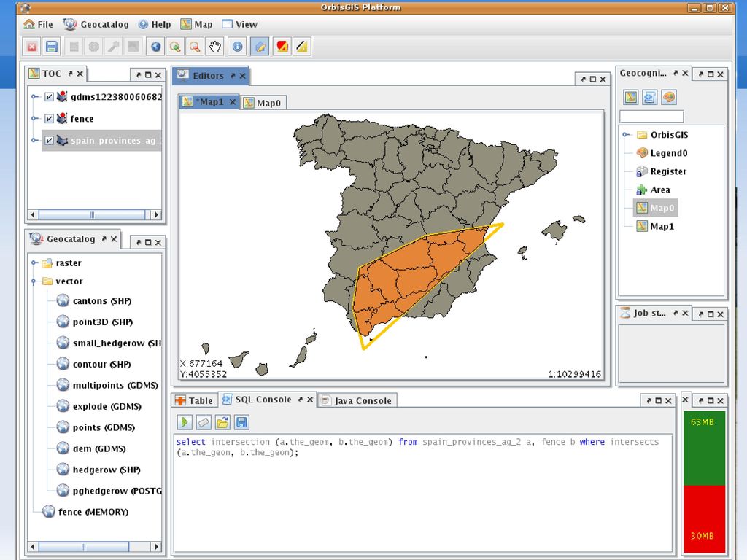The width and height of the screenshot is (747, 560).
Task: Click the red 30MB memory bar
Action: [704, 518]
